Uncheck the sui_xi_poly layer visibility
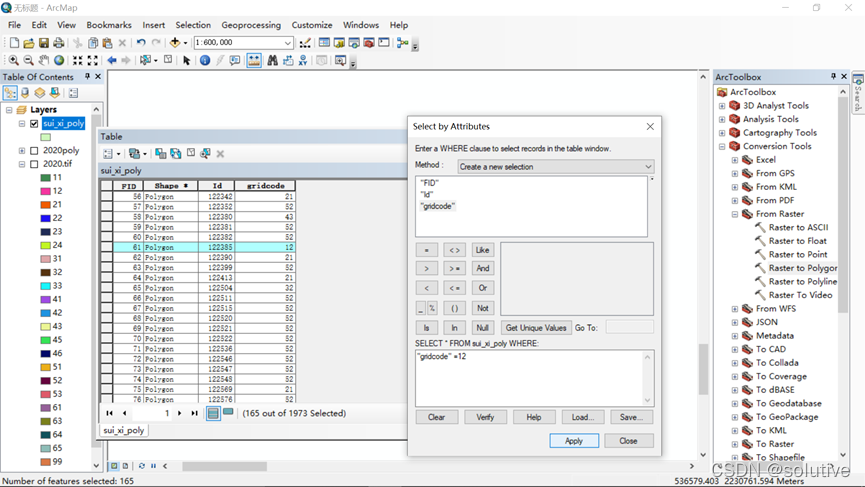Image resolution: width=865 pixels, height=487 pixels. point(34,124)
